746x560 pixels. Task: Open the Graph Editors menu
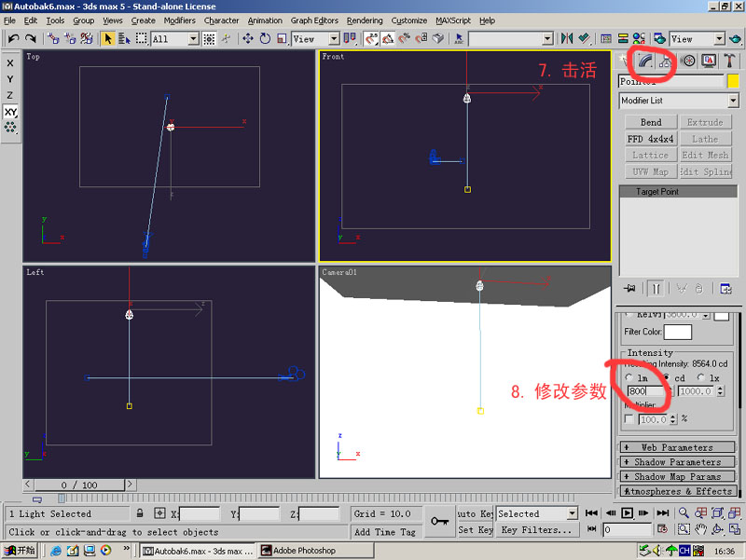(x=314, y=20)
